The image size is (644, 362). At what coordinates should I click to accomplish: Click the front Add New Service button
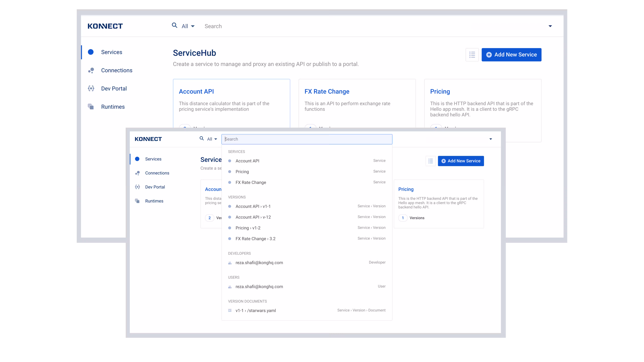461,161
